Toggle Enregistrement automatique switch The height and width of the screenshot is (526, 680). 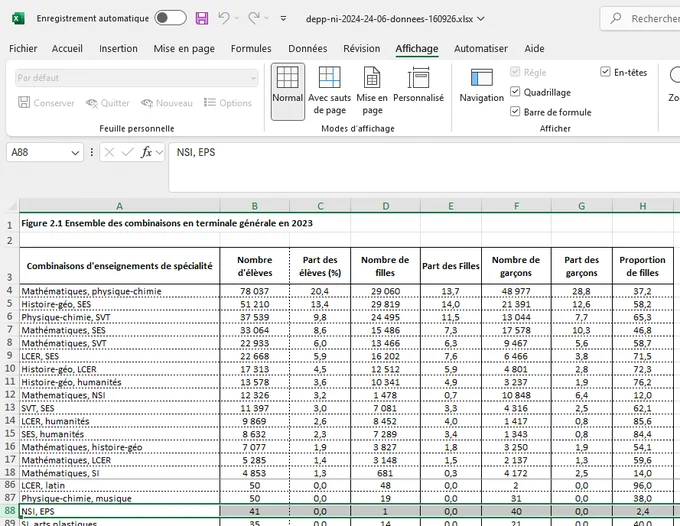point(170,18)
